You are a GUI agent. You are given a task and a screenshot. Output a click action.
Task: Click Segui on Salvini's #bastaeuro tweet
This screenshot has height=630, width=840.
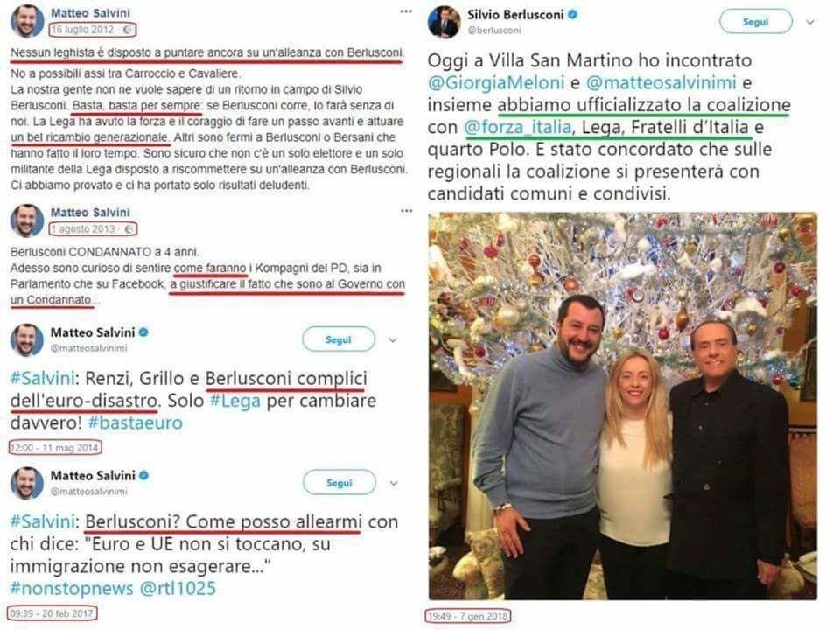pos(338,339)
